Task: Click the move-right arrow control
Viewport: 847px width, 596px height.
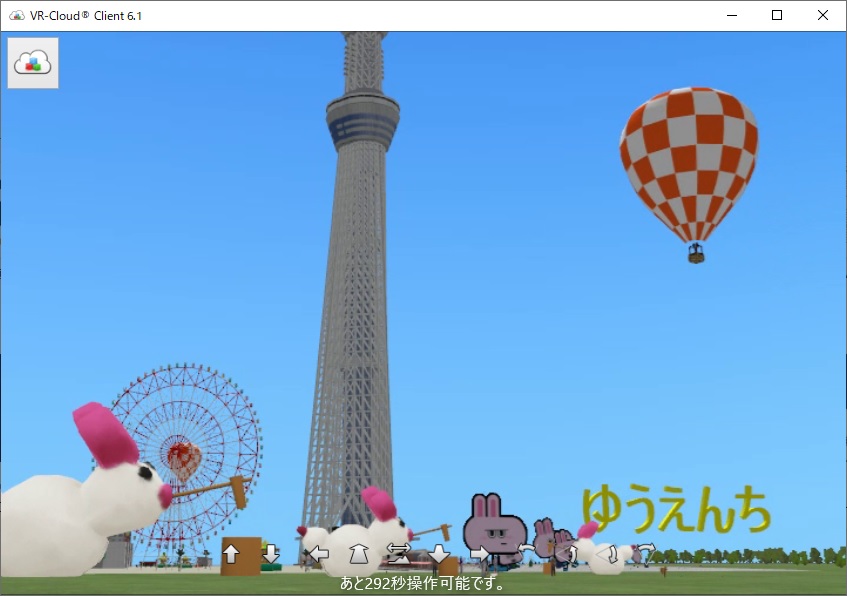Action: [479, 554]
